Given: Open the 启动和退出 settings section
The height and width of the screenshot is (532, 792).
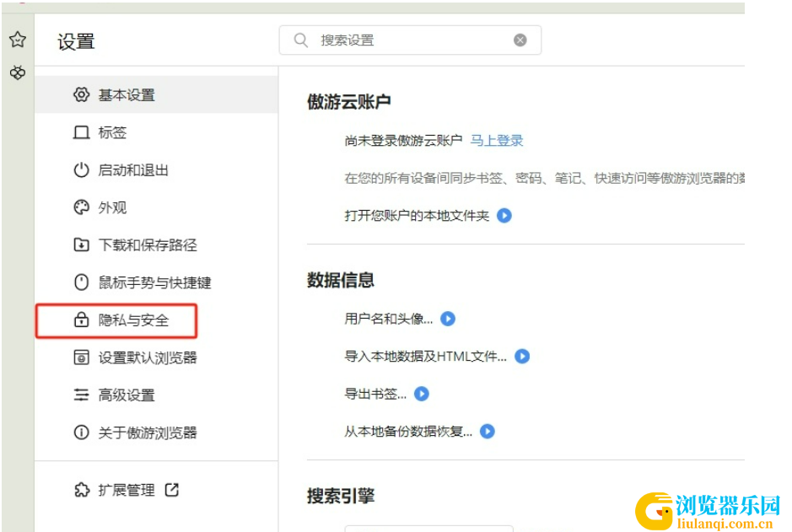Looking at the screenshot, I should tap(156, 169).
